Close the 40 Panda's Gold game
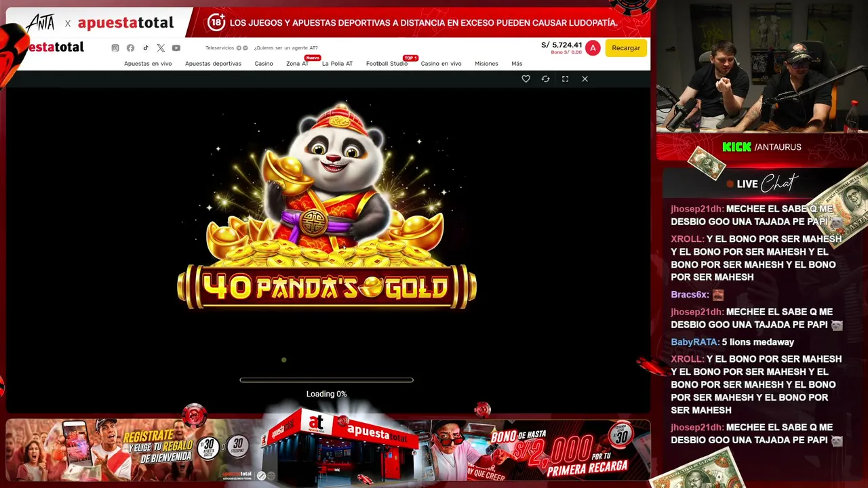Viewport: 868px width, 488px height. (585, 79)
